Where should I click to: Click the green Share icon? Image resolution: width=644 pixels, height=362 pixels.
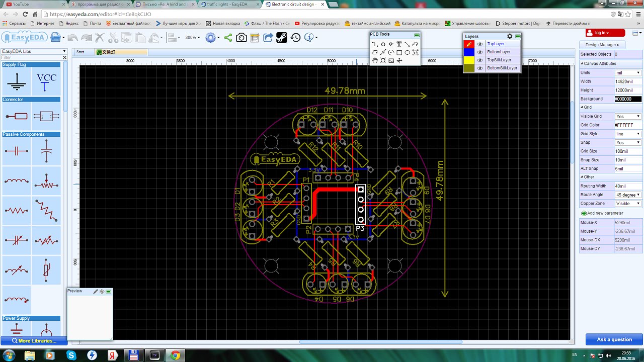coord(228,38)
